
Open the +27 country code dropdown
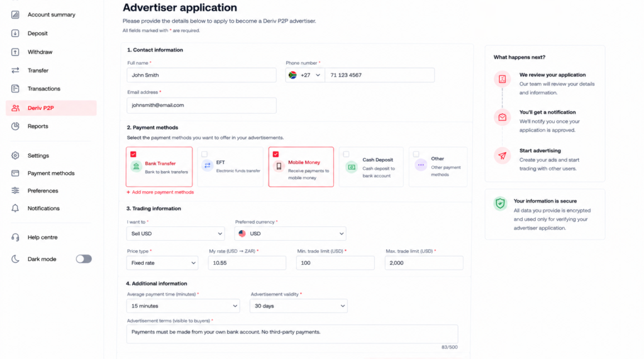click(305, 75)
